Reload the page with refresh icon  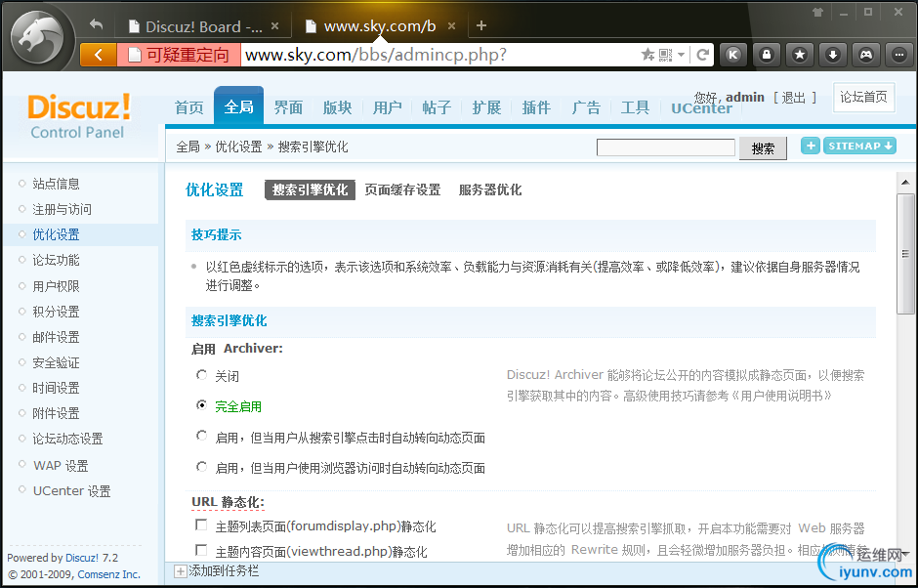702,55
